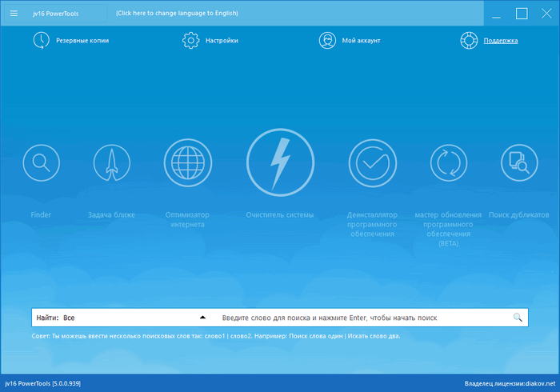Image resolution: width=560 pixels, height=392 pixels.
Task: Click the Настройки label
Action: click(x=222, y=40)
